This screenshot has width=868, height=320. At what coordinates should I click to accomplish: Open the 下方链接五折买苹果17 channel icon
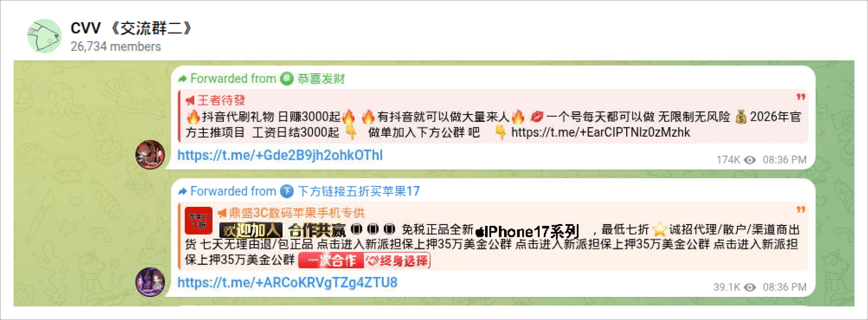(x=287, y=191)
